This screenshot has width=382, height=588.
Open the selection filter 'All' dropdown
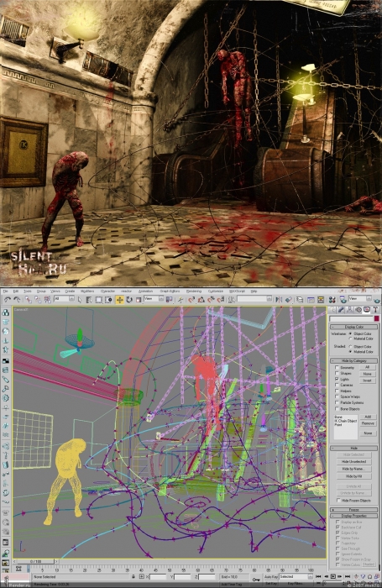click(64, 299)
